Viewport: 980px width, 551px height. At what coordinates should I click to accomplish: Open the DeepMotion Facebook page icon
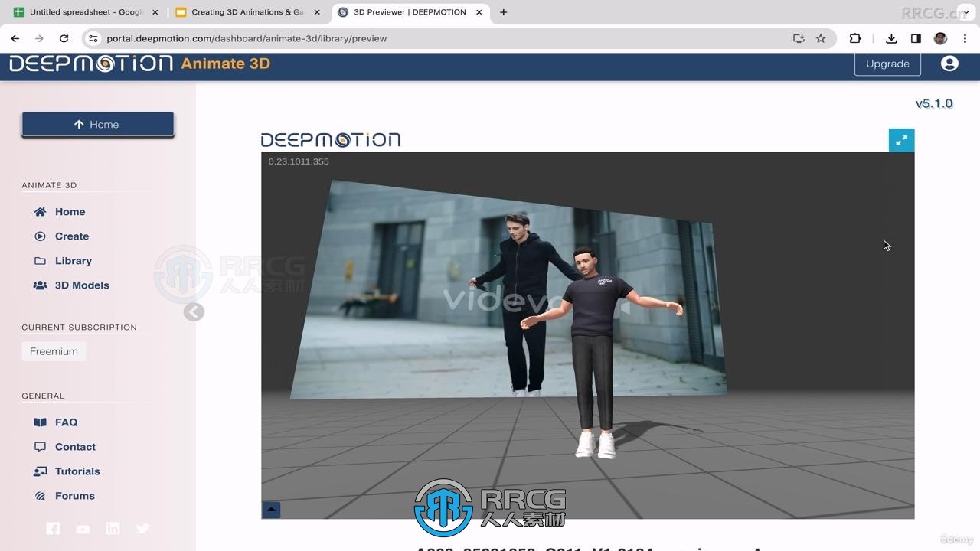click(x=53, y=528)
